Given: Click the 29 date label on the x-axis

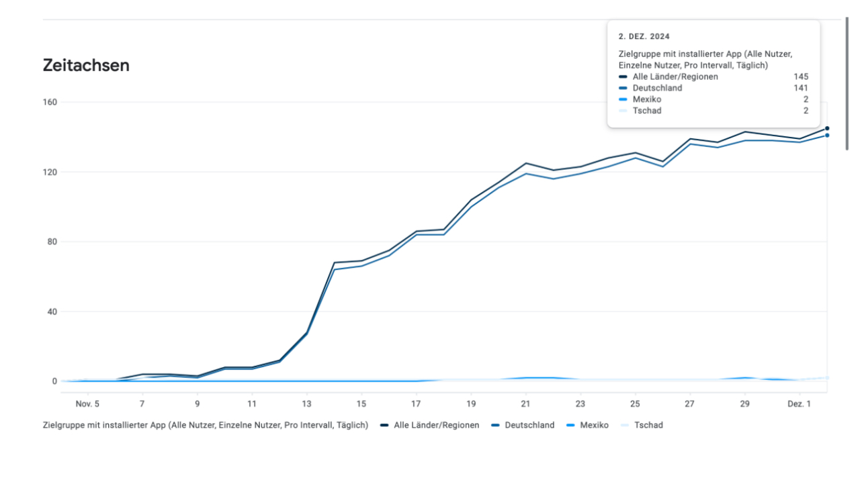Looking at the screenshot, I should click(x=744, y=404).
